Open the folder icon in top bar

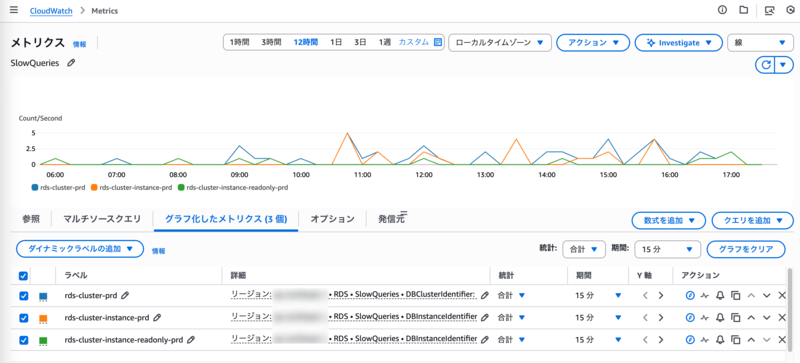744,10
